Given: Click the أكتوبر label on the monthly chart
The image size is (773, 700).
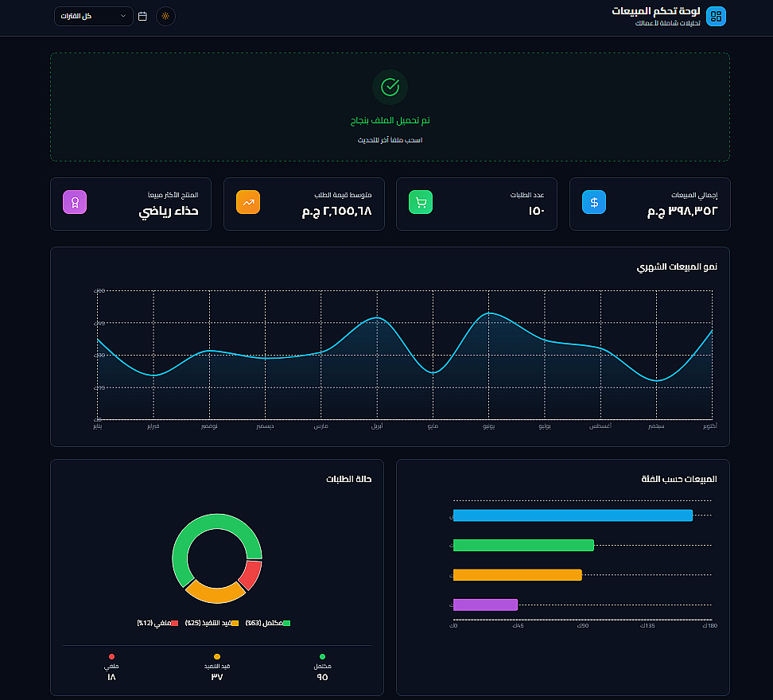Looking at the screenshot, I should [710, 426].
